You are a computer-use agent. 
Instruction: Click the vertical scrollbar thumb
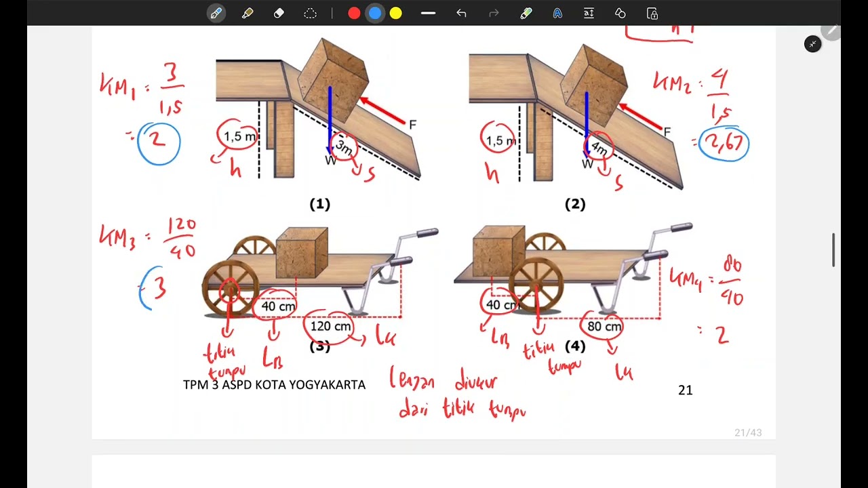coord(833,250)
